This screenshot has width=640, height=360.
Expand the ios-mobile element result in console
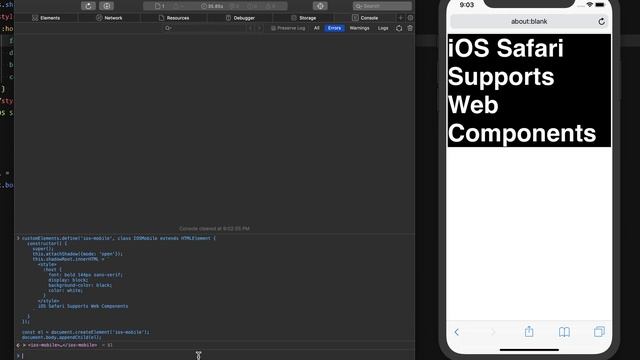tap(24, 345)
